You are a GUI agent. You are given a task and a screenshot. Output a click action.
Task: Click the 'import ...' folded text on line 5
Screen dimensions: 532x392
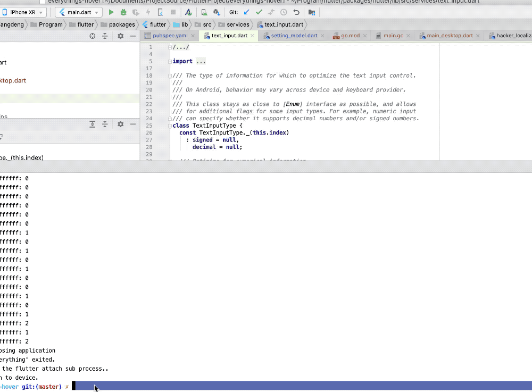(x=189, y=61)
